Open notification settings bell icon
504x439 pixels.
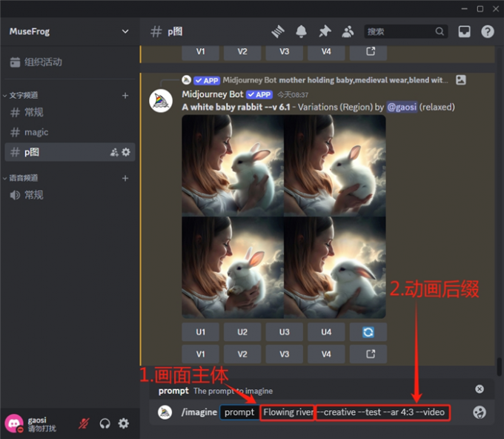click(301, 32)
